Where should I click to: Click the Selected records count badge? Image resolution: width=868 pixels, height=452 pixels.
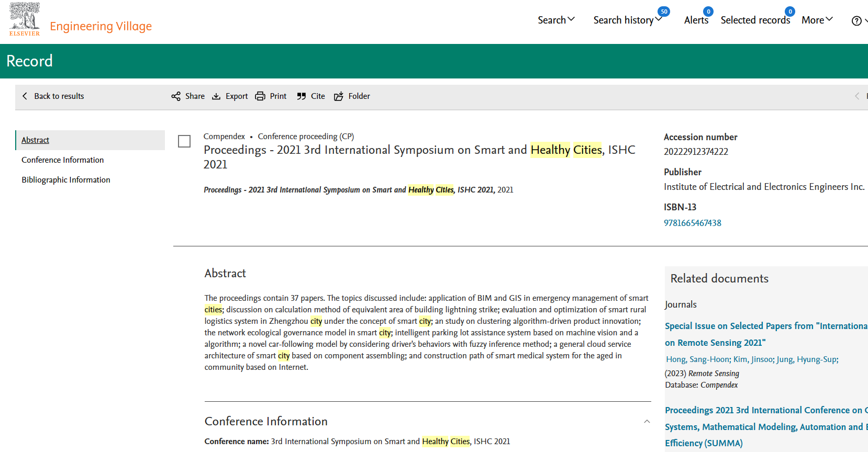[790, 12]
